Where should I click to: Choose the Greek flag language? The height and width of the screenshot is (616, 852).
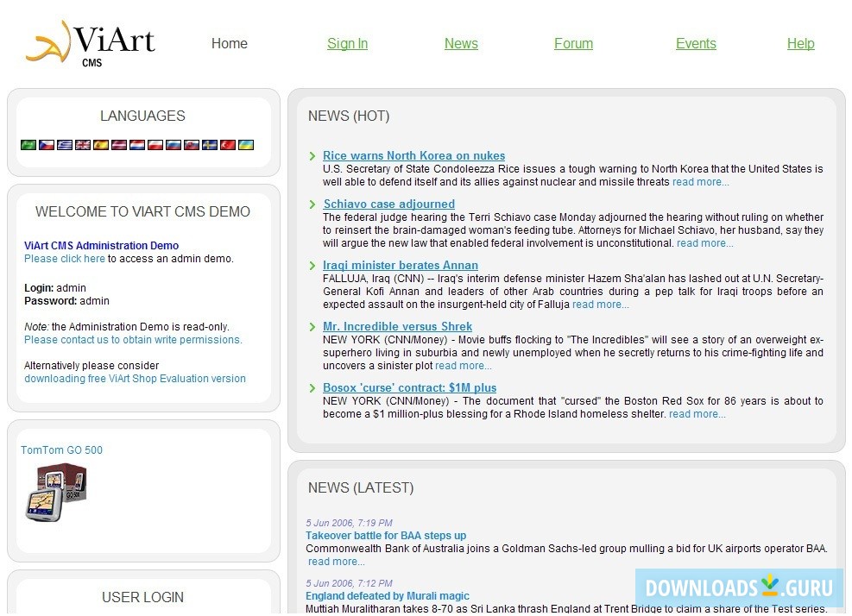65,145
